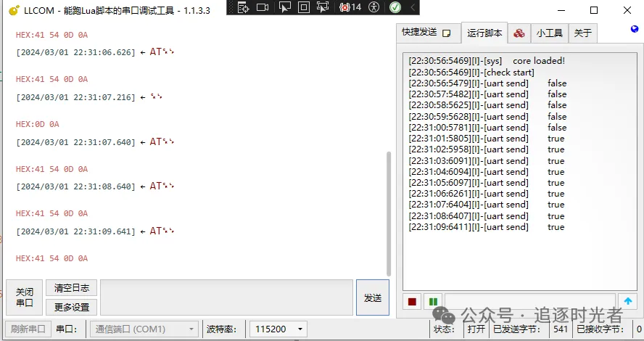Activate the select element pointer icon
This screenshot has height=341, width=644.
(284, 7)
